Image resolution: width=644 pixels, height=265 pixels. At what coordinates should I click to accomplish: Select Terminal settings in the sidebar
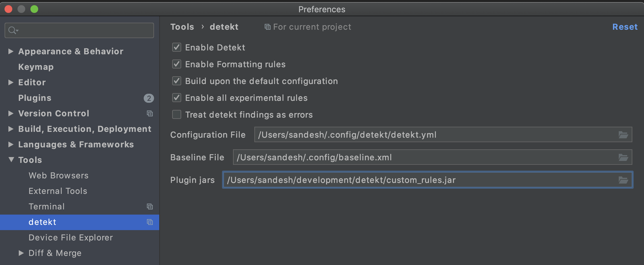coord(47,207)
